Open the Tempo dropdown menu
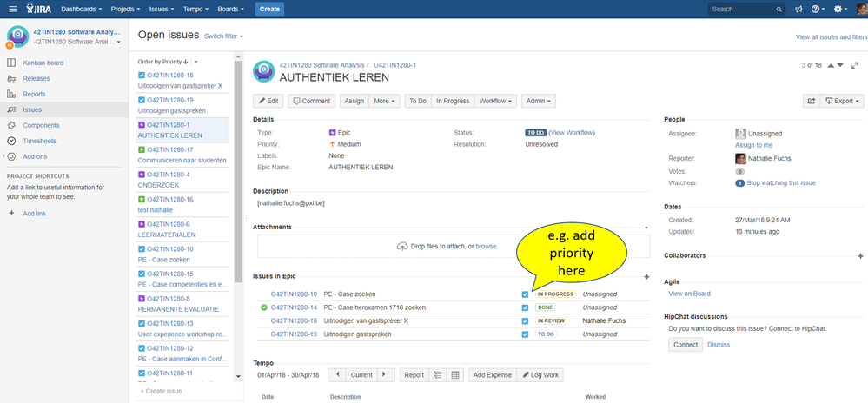The image size is (868, 403). (196, 9)
